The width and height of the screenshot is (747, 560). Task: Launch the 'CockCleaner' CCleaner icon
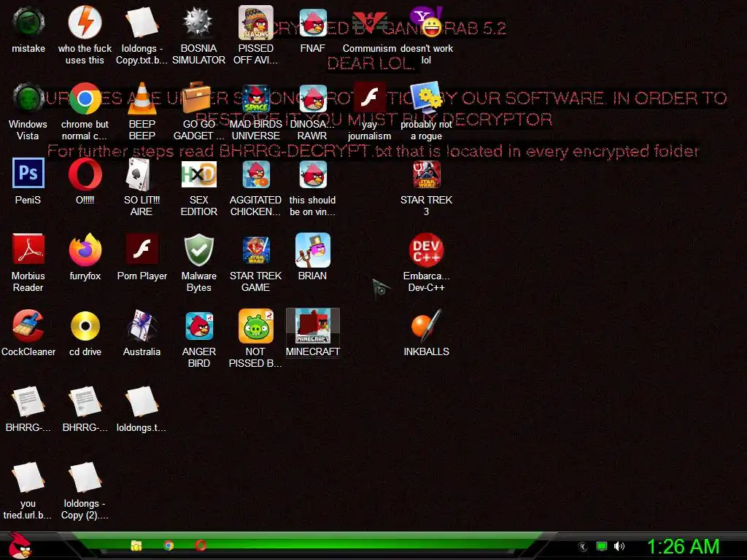[28, 326]
